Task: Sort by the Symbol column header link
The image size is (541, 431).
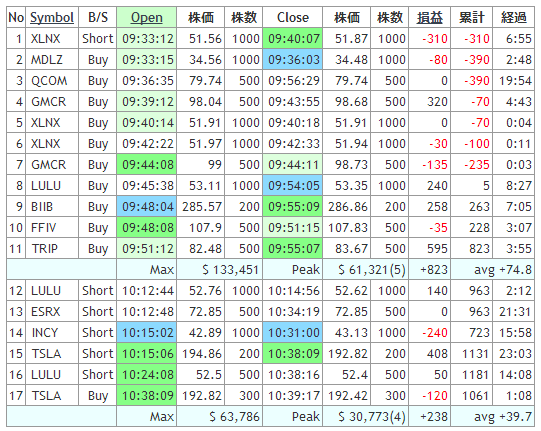Action: click(x=52, y=17)
